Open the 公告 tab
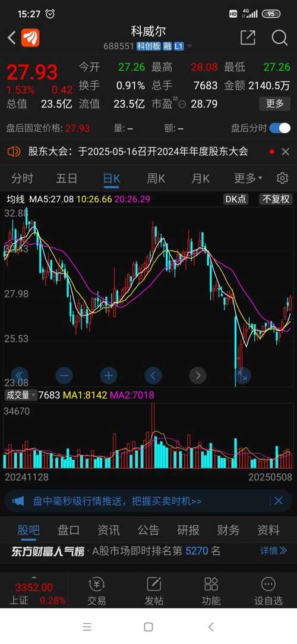 pos(148,530)
